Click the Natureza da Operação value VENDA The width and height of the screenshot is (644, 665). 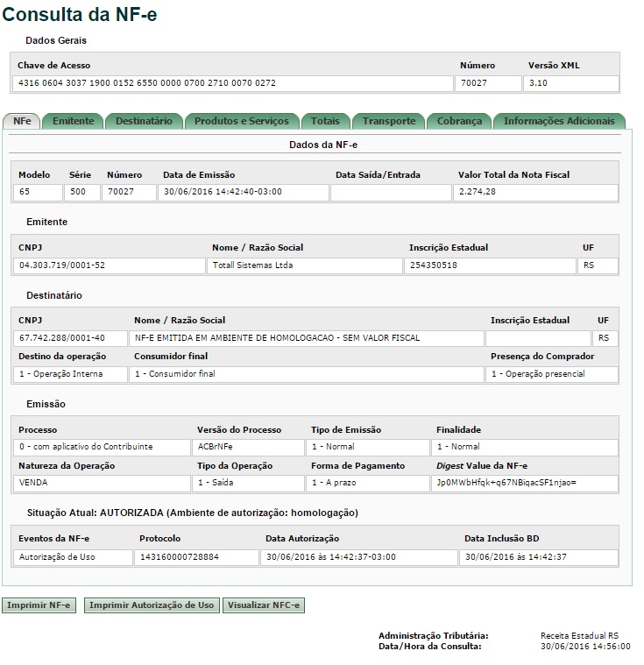(x=102, y=483)
